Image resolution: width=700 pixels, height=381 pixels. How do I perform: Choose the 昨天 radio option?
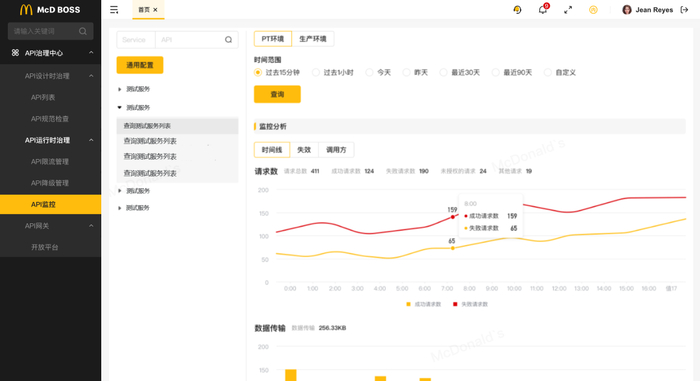(406, 72)
